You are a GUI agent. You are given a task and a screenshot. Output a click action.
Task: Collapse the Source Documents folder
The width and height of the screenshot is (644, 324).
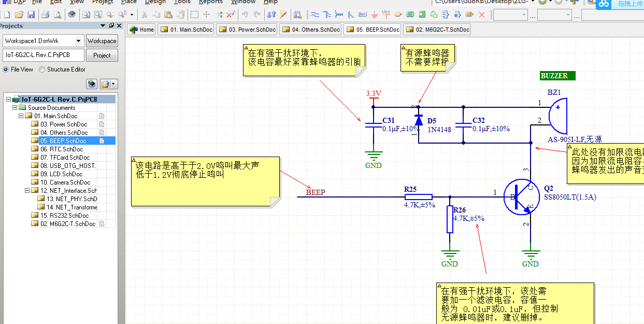[x=15, y=108]
